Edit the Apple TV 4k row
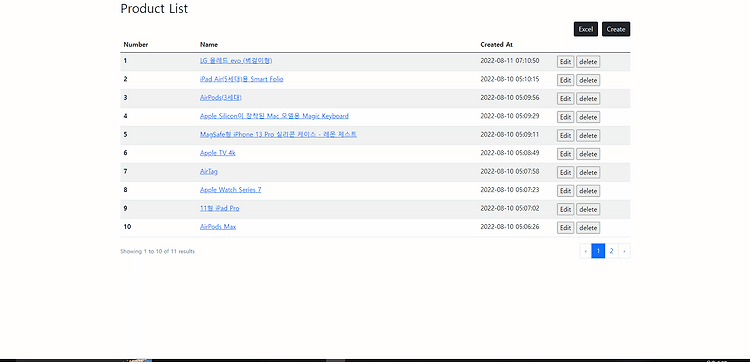The height and width of the screenshot is (362, 750). [565, 154]
